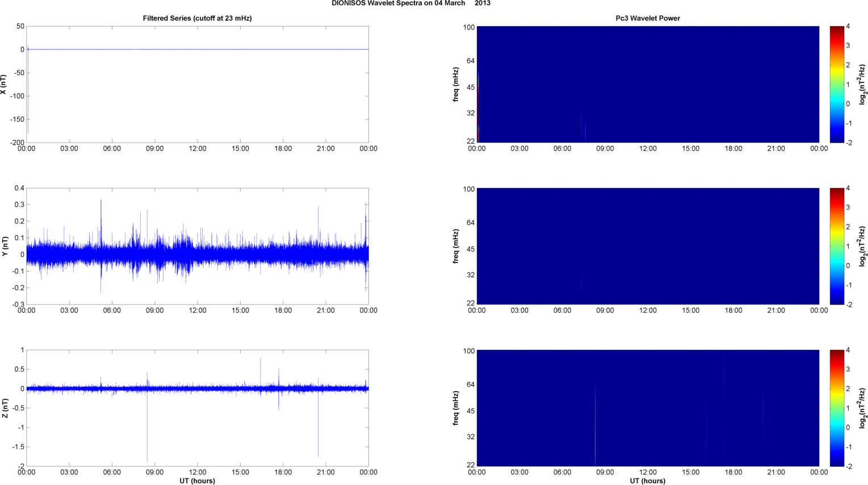Click inside the X filtered series plot

(x=198, y=85)
